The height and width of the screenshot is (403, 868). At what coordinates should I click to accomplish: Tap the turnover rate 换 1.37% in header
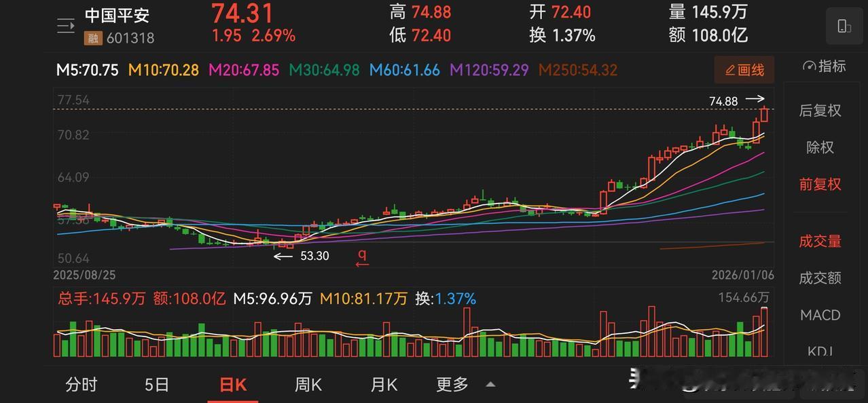[x=562, y=35]
